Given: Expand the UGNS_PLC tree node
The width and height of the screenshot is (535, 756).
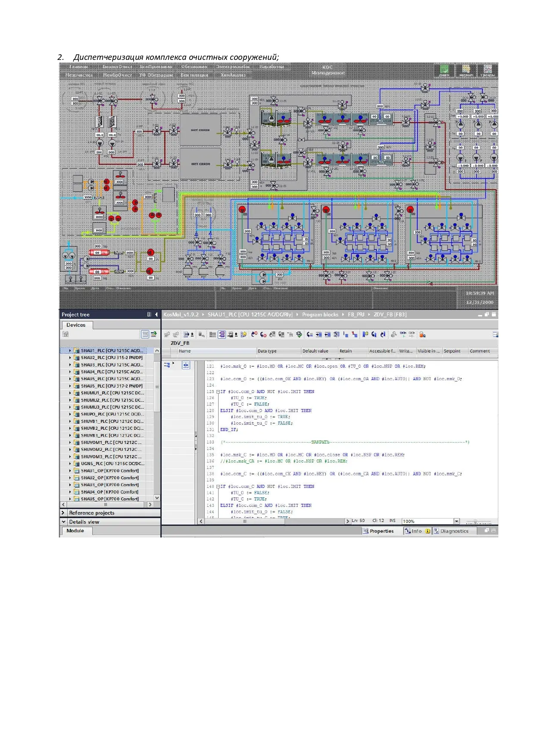Looking at the screenshot, I should coord(70,464).
